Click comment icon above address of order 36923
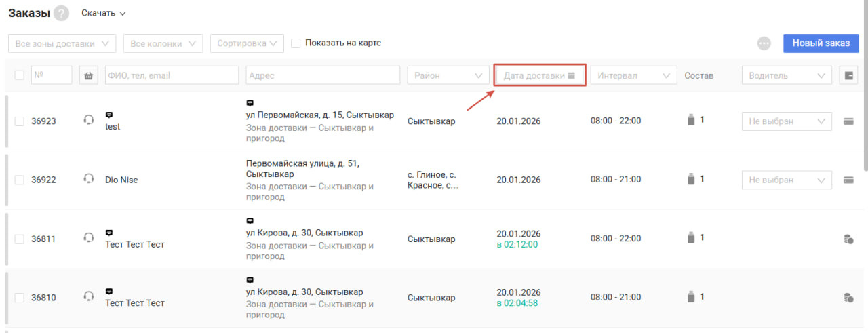Image resolution: width=868 pixels, height=333 pixels. (x=250, y=103)
